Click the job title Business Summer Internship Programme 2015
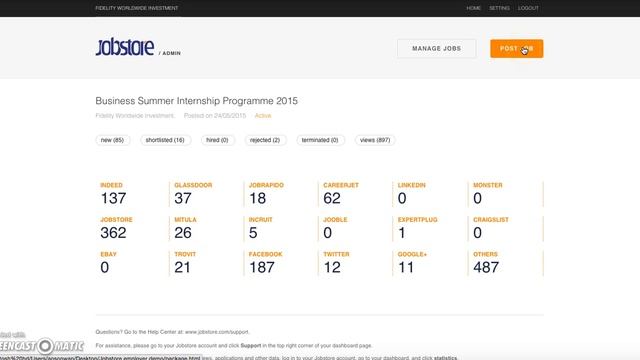Image resolution: width=640 pixels, height=360 pixels. point(197,101)
